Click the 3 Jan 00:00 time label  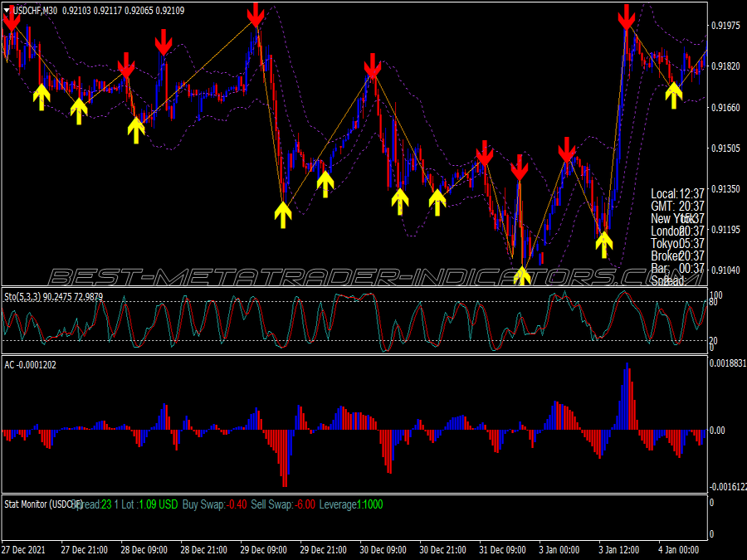tap(559, 549)
